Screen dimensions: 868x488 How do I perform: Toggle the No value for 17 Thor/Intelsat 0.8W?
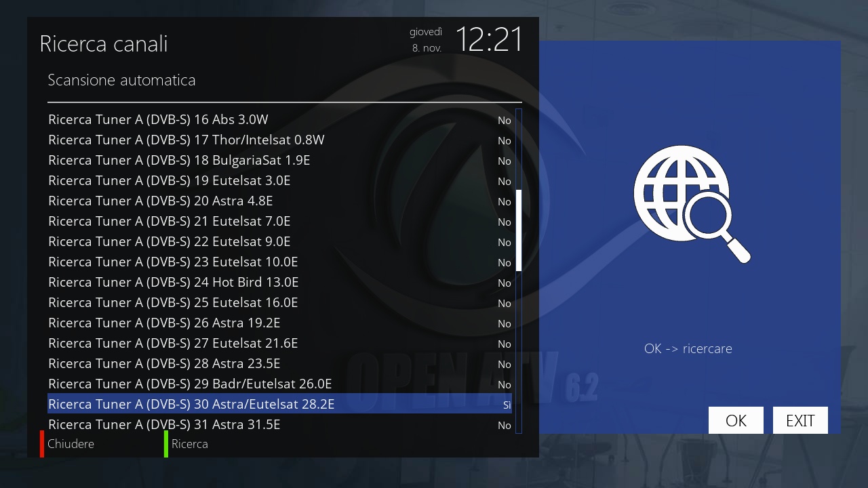coord(504,140)
